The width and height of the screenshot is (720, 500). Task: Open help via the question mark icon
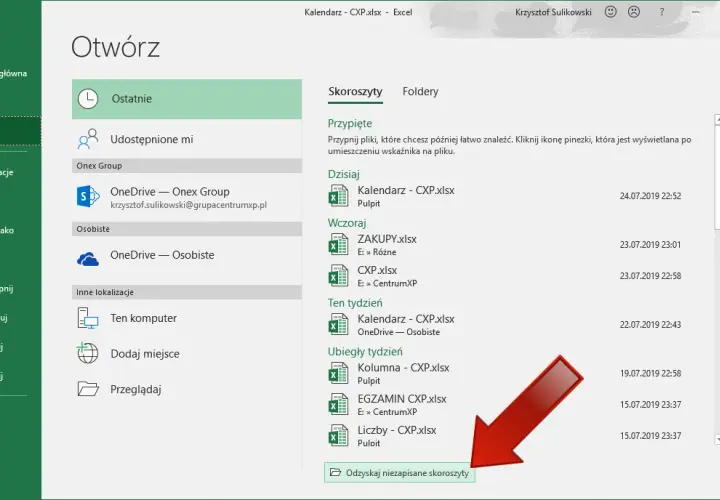(662, 12)
